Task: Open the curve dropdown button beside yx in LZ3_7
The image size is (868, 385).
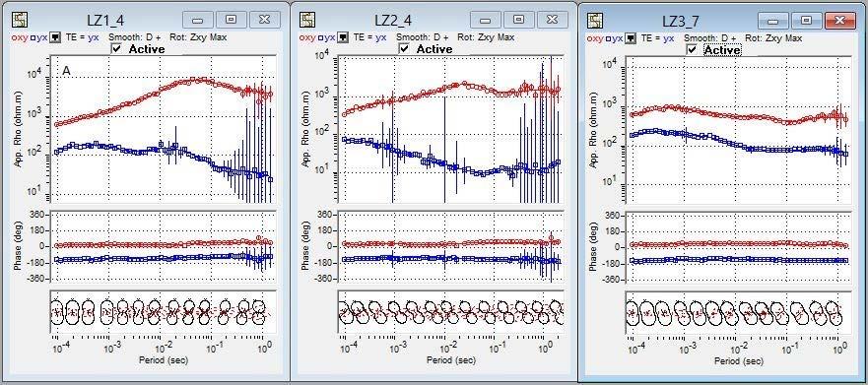Action: point(632,38)
